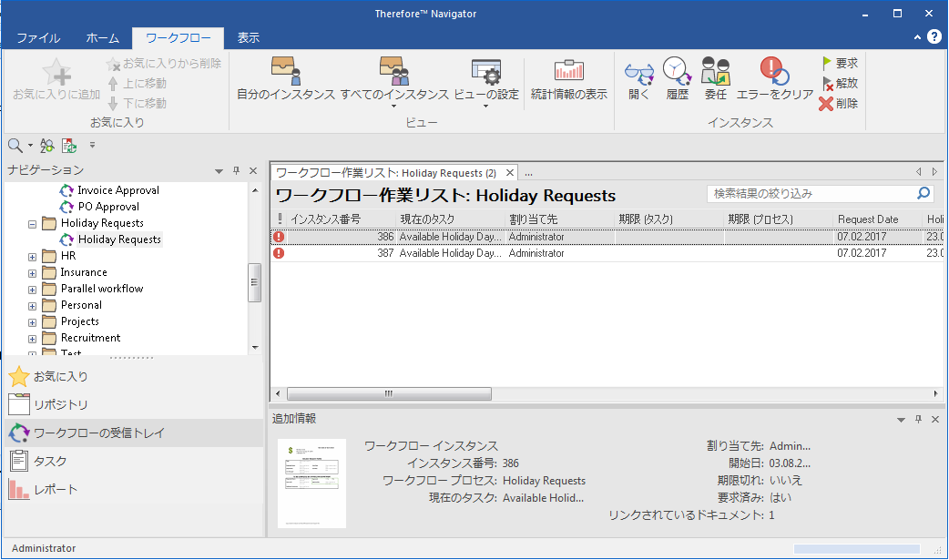Screen dimensions: 949x560
Task: Customize quick access toolbar arrow
Action: (x=92, y=145)
